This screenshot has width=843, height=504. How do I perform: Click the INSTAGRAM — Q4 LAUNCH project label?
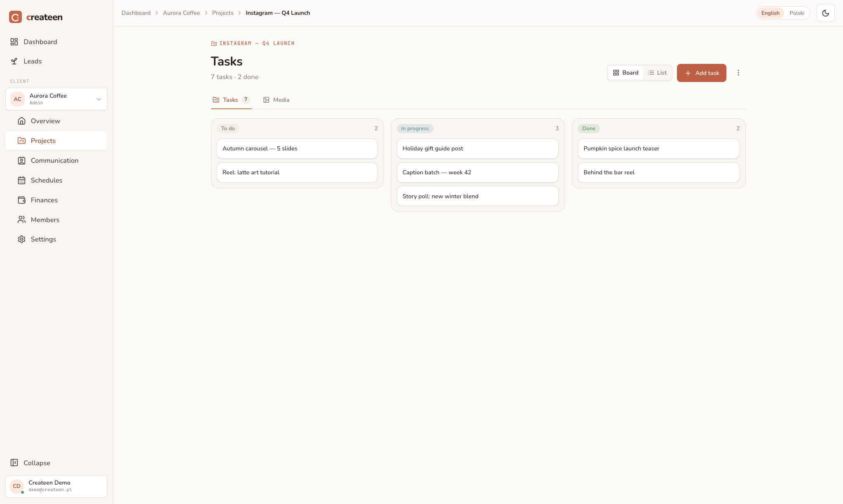coord(253,43)
